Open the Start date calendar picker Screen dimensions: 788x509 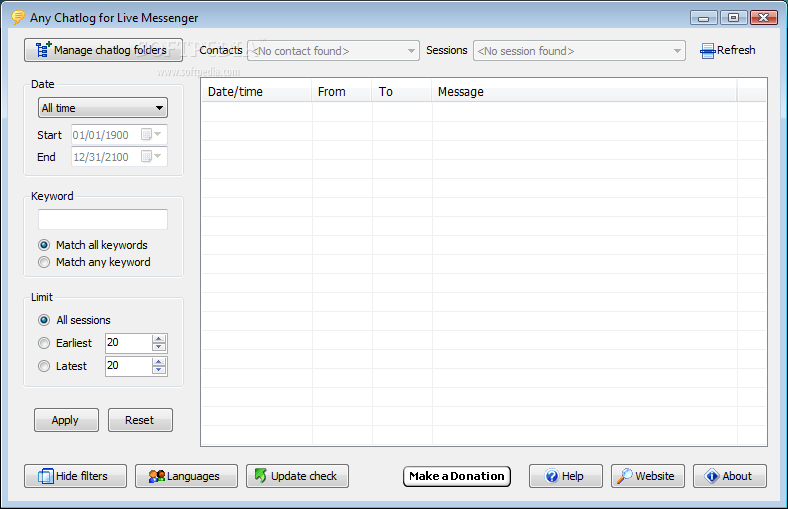click(151, 135)
